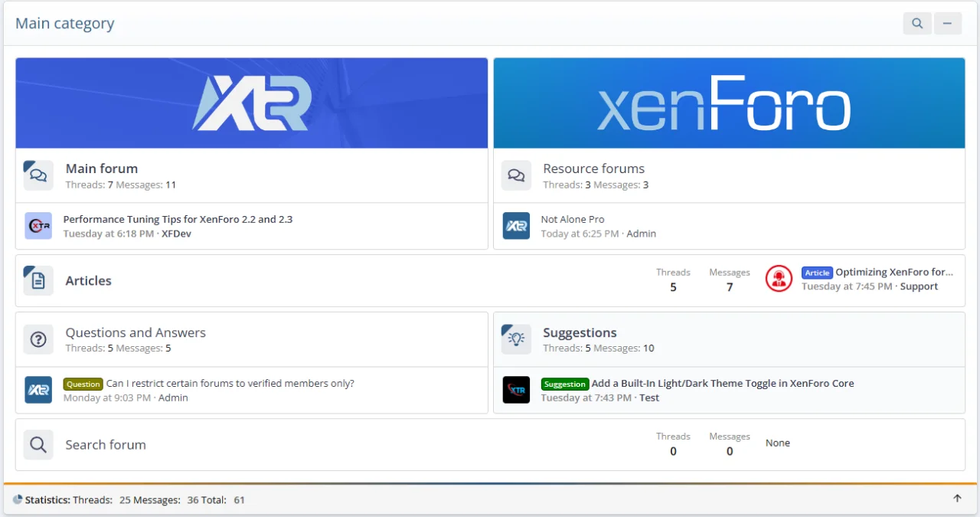Open the Performance Tuning Tips thread
The height and width of the screenshot is (517, 980).
(x=178, y=219)
